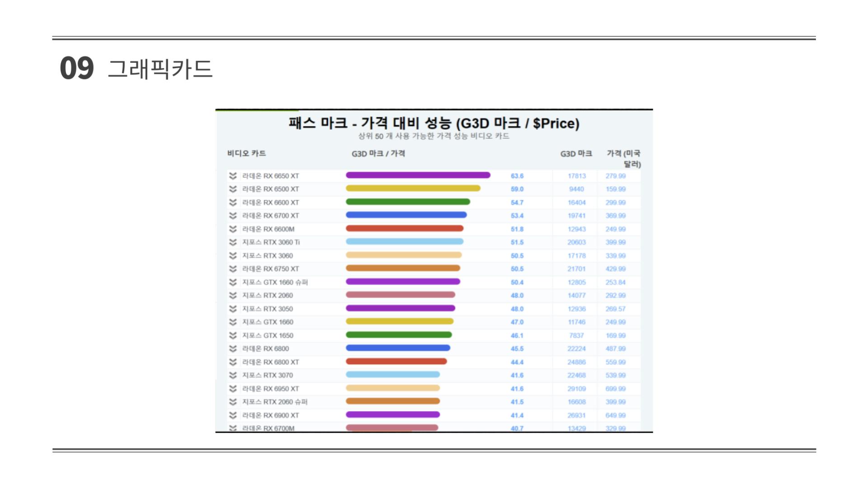Select the value score 59.0
The height and width of the screenshot is (488, 868).
click(517, 189)
